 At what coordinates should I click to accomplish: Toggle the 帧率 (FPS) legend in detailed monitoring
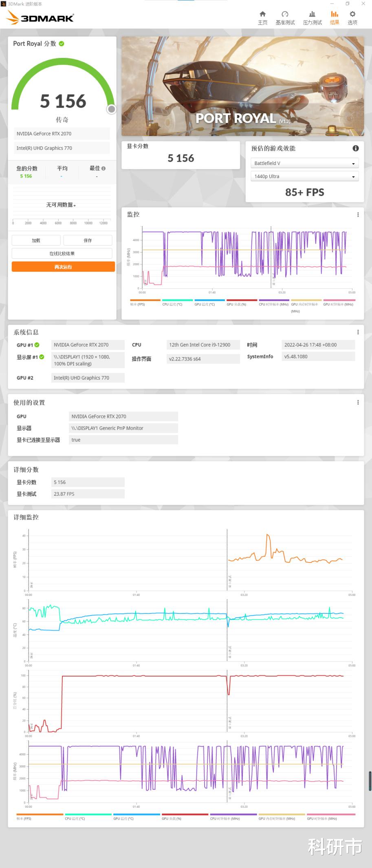pos(40,817)
